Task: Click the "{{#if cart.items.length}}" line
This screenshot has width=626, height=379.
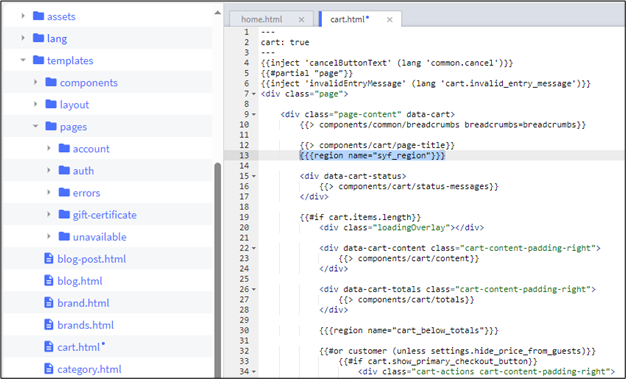Action: (360, 217)
